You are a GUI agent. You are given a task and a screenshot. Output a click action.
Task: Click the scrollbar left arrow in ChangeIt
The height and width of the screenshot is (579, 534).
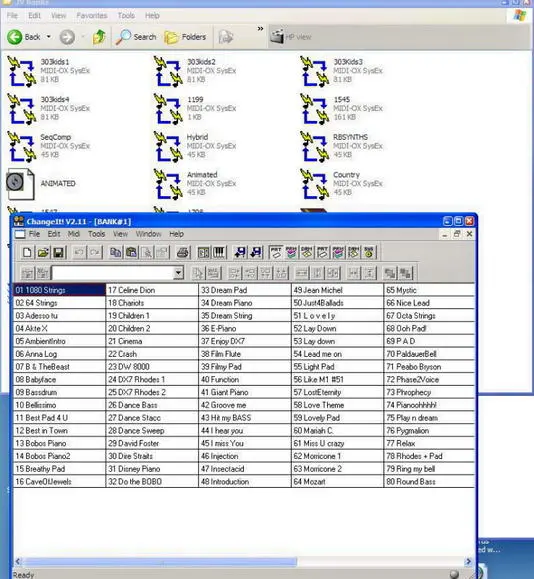[18, 562]
